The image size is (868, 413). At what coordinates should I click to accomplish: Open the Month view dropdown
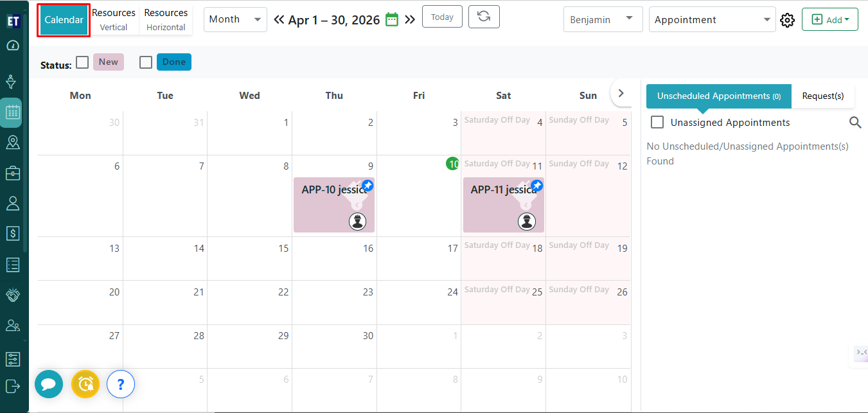(236, 19)
